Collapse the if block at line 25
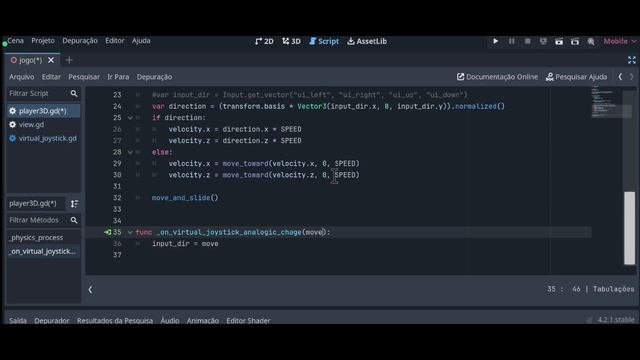 click(130, 118)
